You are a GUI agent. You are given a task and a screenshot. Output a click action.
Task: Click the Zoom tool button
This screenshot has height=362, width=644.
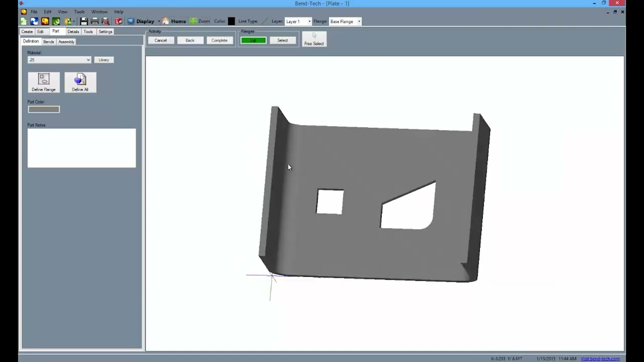200,21
